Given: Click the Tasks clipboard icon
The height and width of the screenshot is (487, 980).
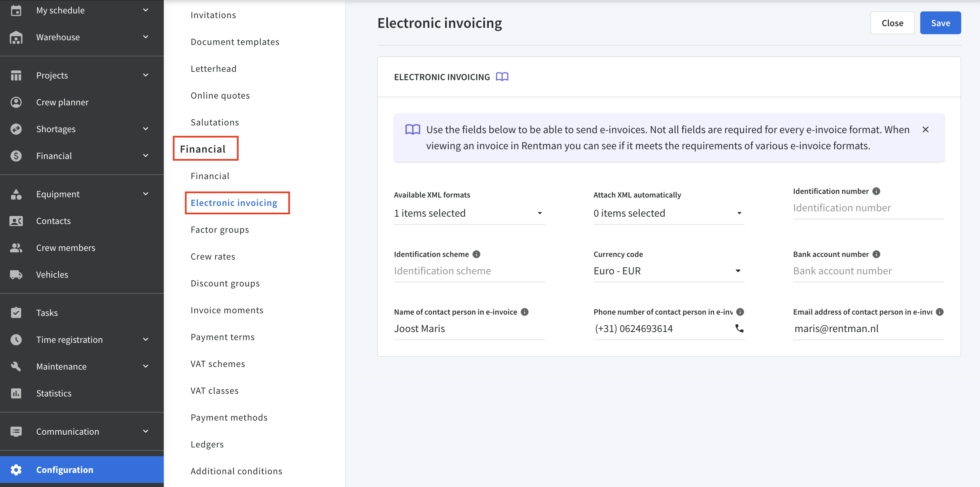Looking at the screenshot, I should click(x=16, y=313).
